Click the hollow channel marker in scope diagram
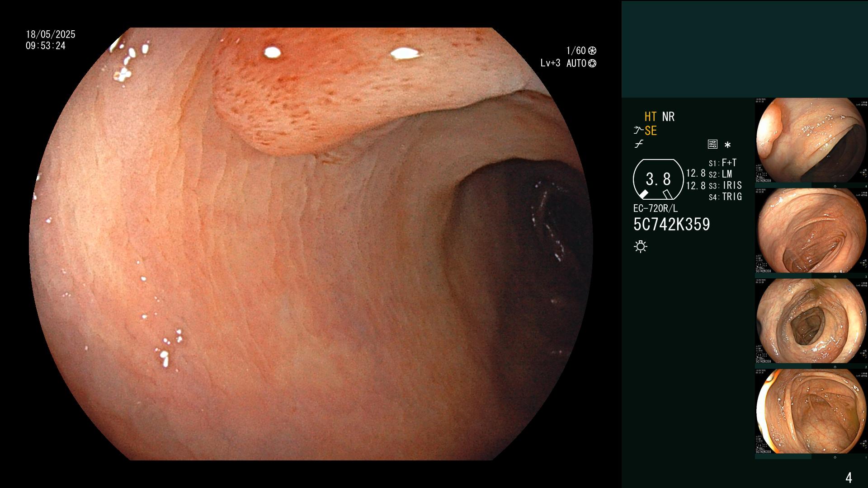The width and height of the screenshot is (868, 488). click(668, 194)
